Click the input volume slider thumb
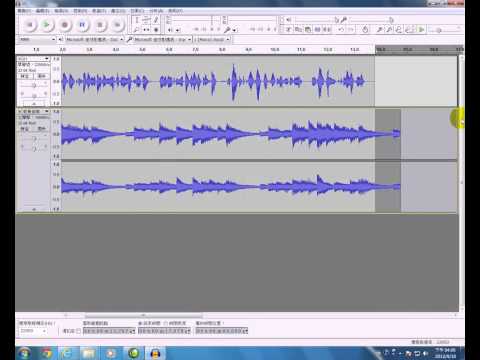Image resolution: width=480 pixels, height=360 pixels. [x=391, y=20]
